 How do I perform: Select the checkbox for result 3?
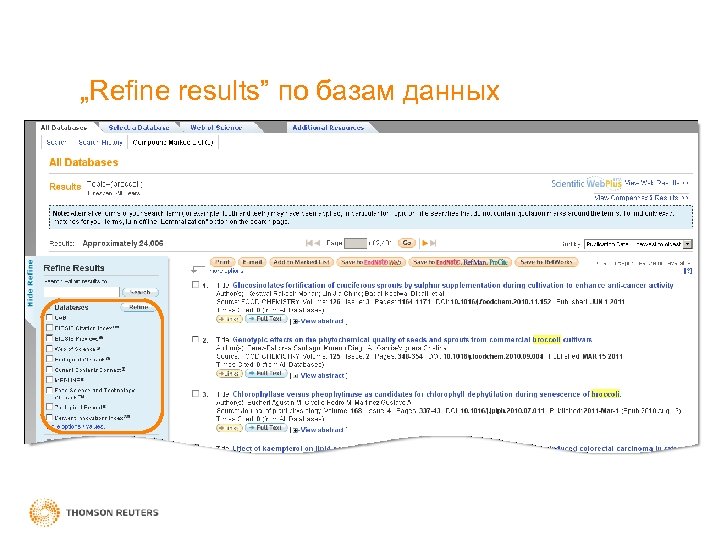click(195, 394)
